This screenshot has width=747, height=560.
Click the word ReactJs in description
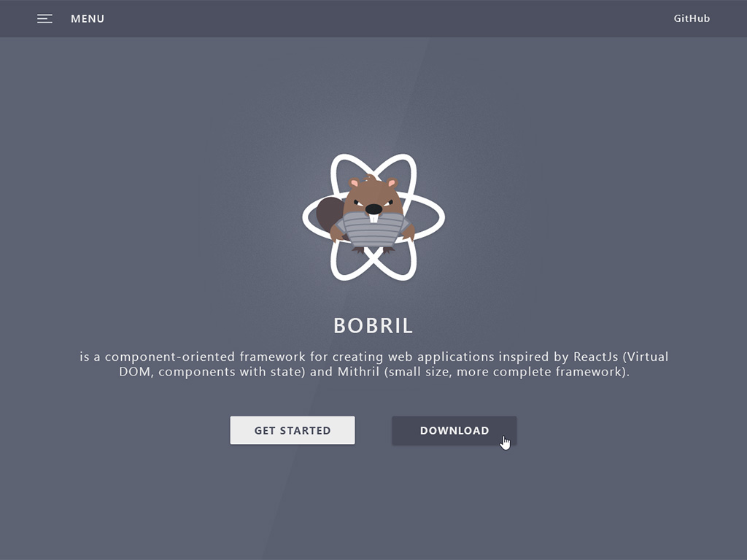coord(595,357)
